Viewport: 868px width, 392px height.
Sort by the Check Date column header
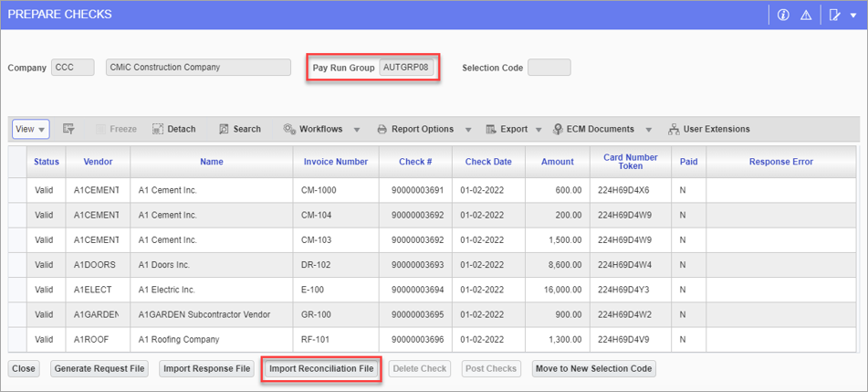coord(488,162)
